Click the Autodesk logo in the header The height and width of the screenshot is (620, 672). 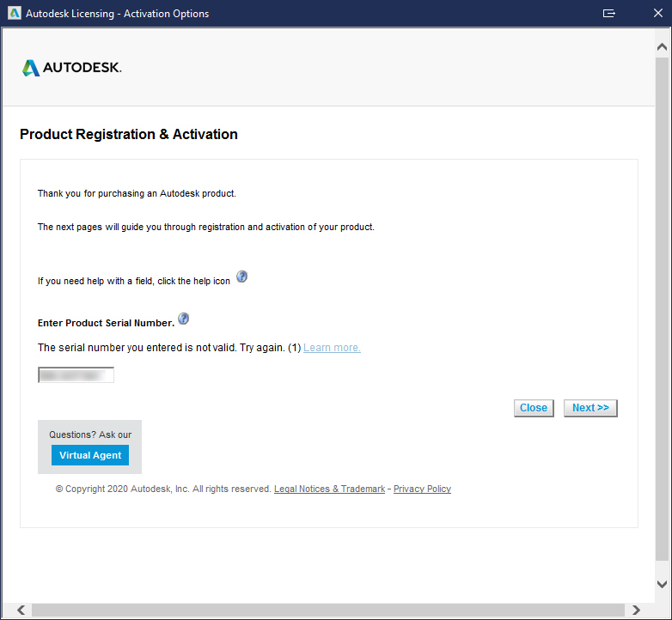pos(72,68)
